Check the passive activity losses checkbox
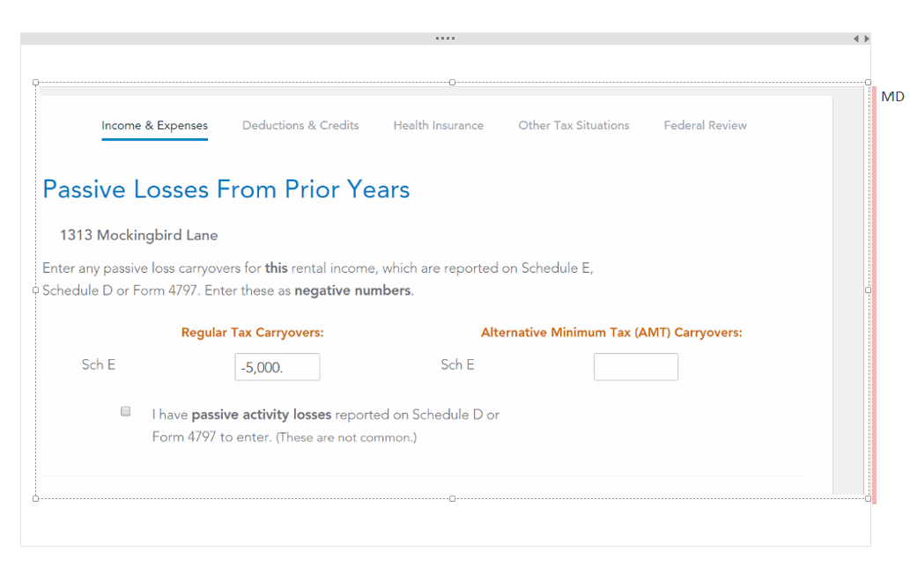Image resolution: width=910 pixels, height=588 pixels. (125, 411)
